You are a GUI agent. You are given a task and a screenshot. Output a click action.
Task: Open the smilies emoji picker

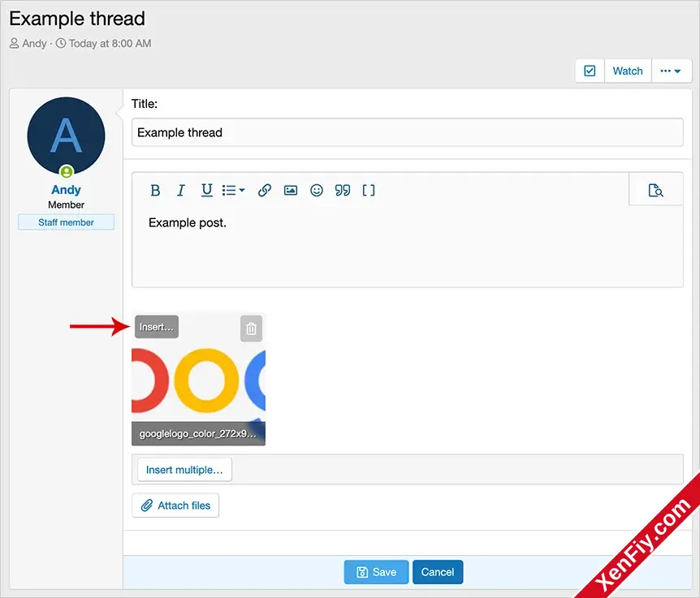317,191
